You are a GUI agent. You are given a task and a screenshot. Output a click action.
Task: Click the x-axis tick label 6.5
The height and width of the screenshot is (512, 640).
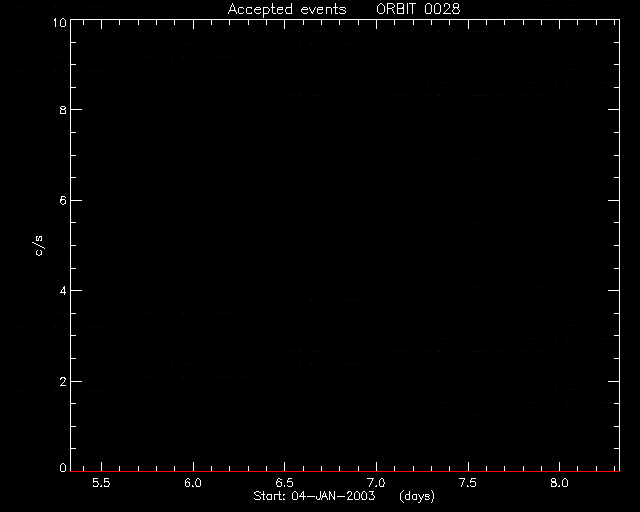tap(284, 483)
